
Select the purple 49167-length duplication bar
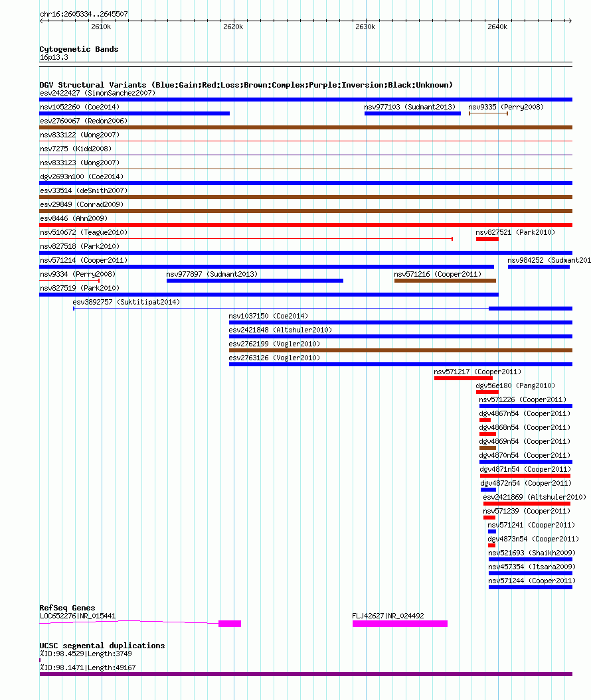306,674
